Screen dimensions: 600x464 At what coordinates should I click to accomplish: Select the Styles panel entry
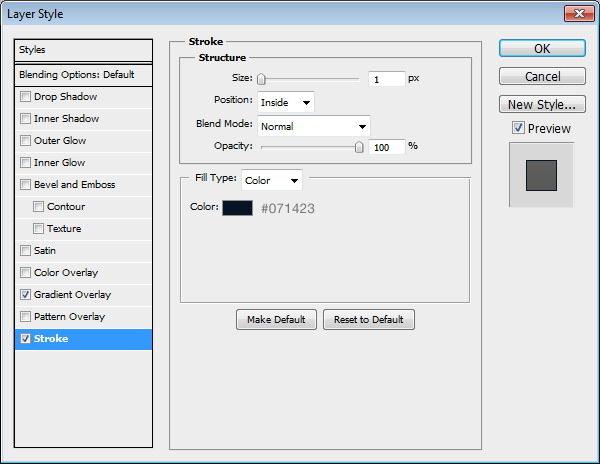(x=83, y=50)
